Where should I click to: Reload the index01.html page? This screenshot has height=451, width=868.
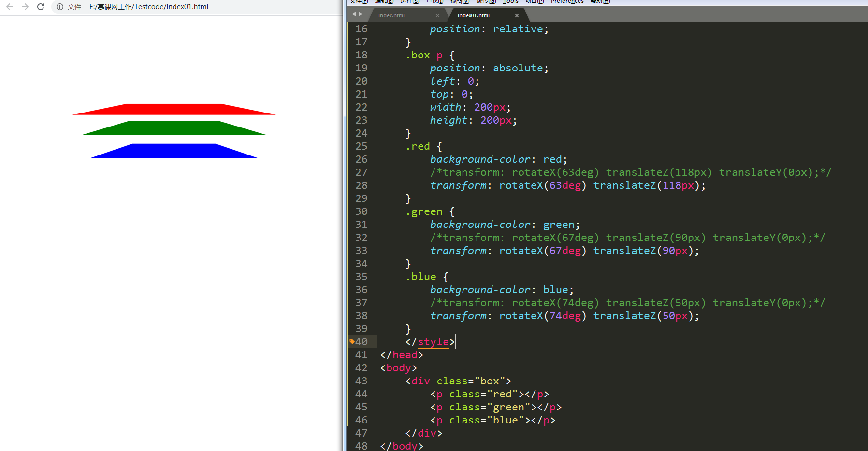tap(41, 7)
